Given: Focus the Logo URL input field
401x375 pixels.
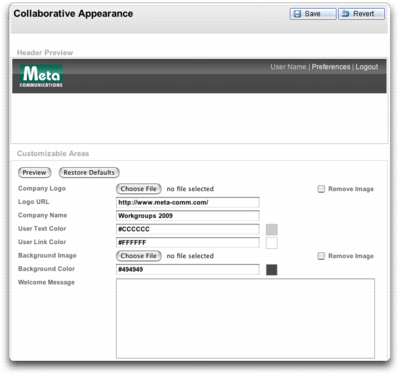Looking at the screenshot, I should click(188, 202).
